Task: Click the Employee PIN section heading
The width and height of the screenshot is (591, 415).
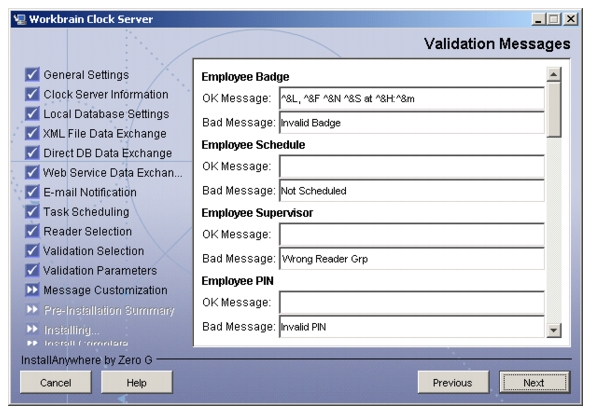Action: coord(237,281)
